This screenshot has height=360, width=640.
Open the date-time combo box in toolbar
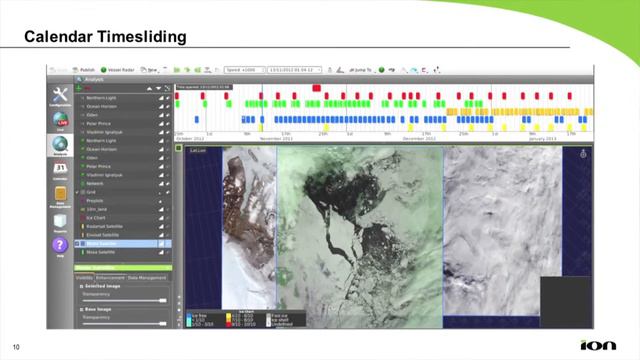[294, 70]
